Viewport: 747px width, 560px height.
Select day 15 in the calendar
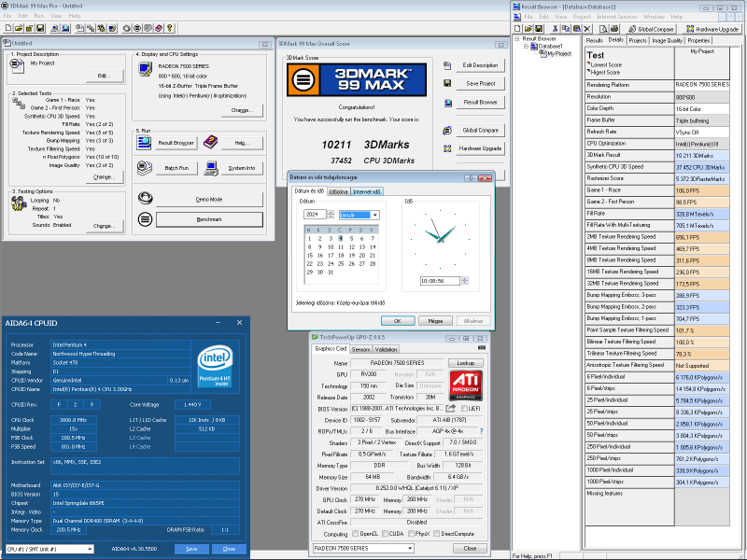[x=310, y=255]
